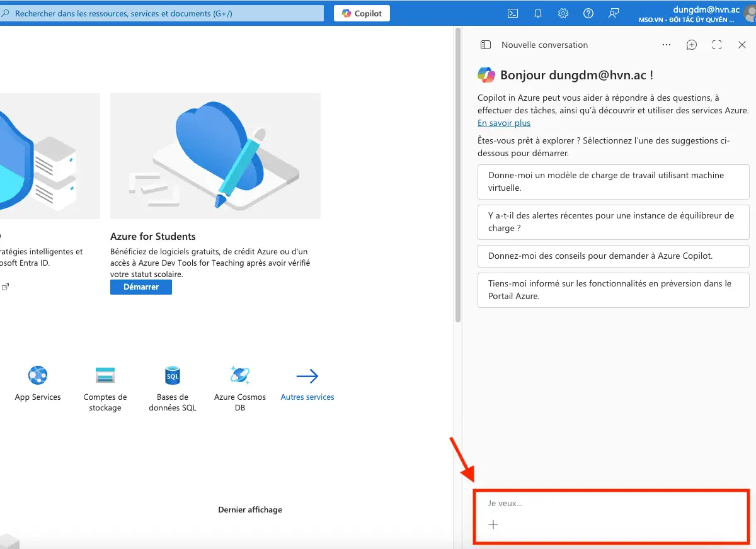This screenshot has height=549, width=756.
Task: Click the Copilot button in the header
Action: pos(362,13)
